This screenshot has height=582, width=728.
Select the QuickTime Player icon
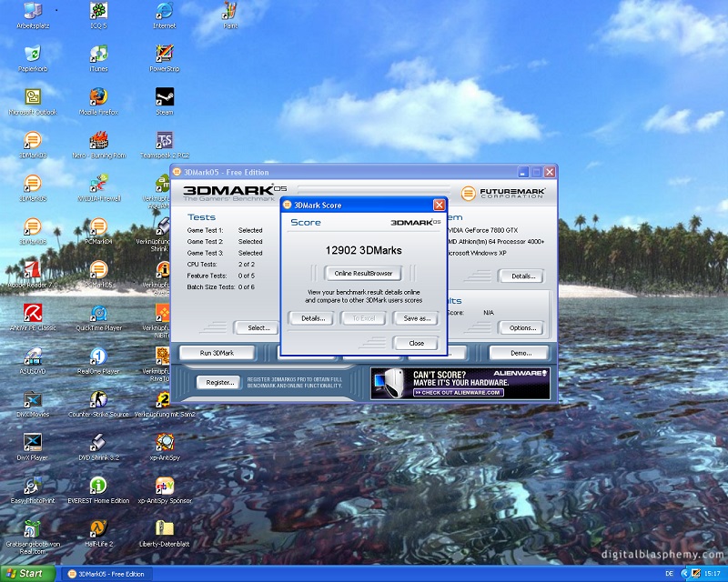tap(98, 317)
